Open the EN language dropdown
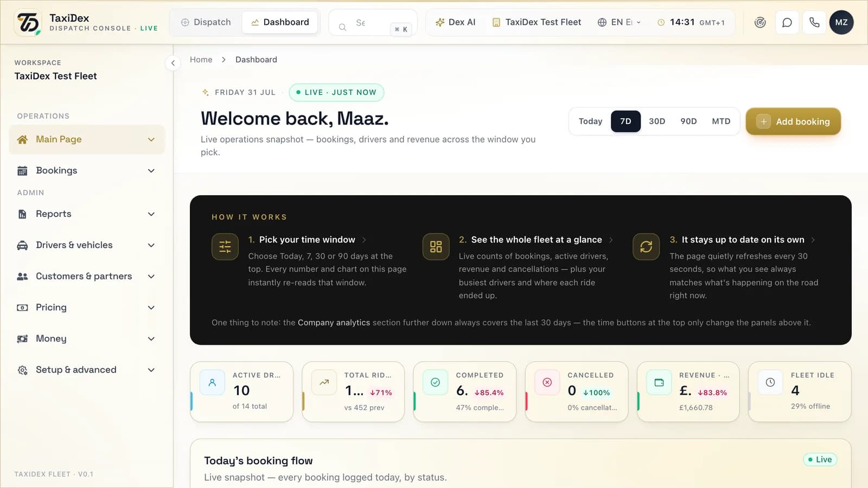Viewport: 868px width, 488px height. 620,22
